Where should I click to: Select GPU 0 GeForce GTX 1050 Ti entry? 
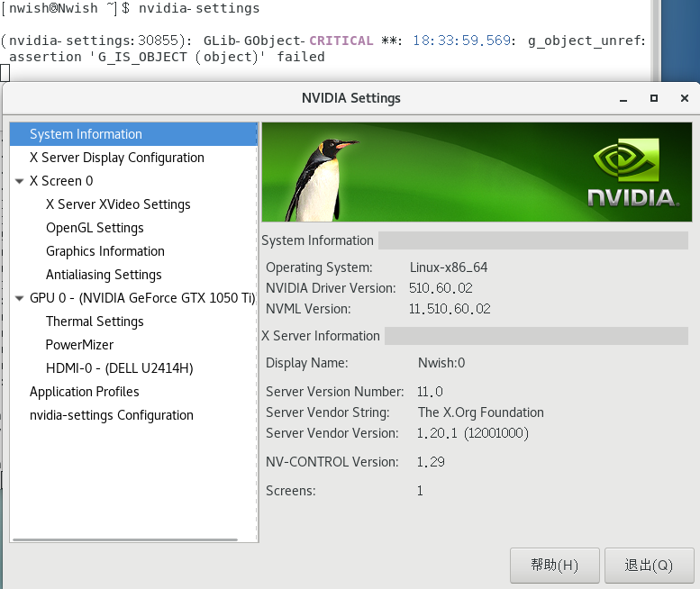coord(143,298)
